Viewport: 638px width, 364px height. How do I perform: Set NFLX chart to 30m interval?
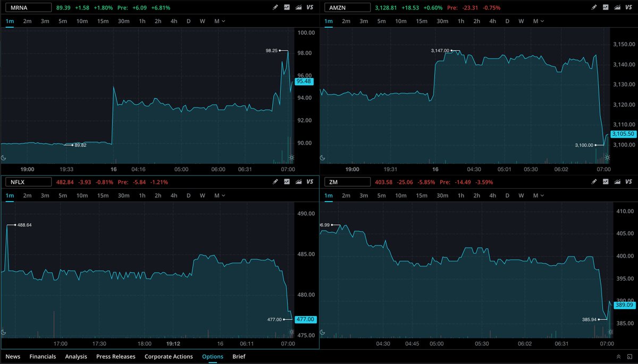(123, 196)
